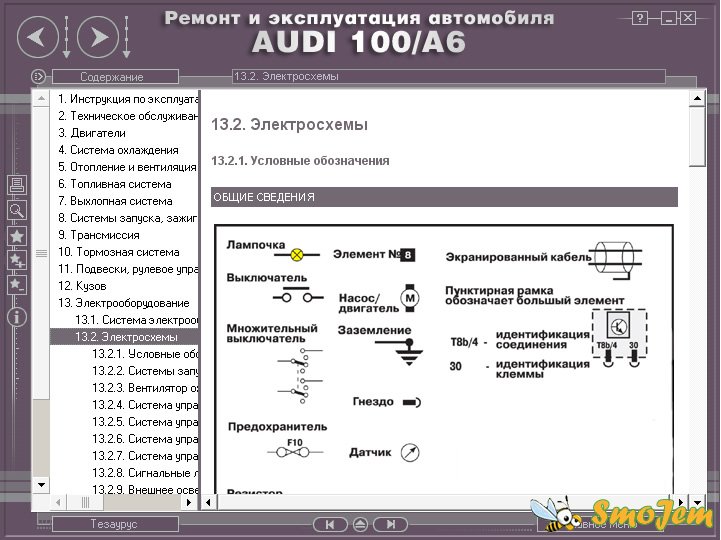Open '13.2.8. Сигнальные' subsection
Viewport: 721px width, 540px height.
coord(145,473)
